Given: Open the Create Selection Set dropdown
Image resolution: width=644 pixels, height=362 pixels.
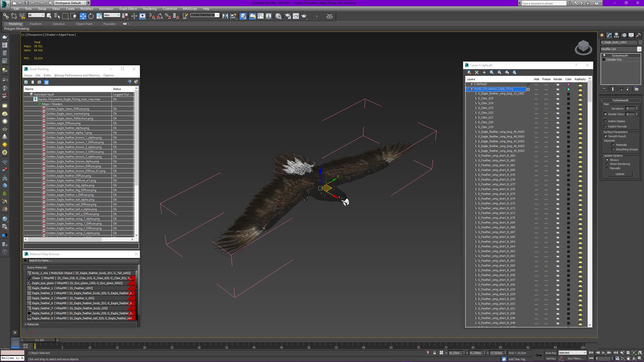Looking at the screenshot, I should pos(205,15).
